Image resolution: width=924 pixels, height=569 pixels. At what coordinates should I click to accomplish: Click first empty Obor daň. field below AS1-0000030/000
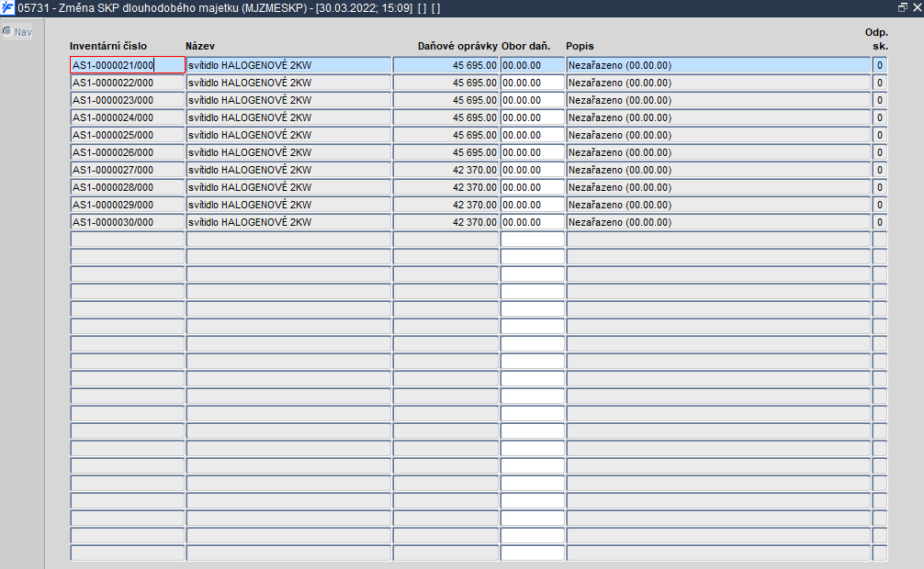pyautogui.click(x=532, y=240)
